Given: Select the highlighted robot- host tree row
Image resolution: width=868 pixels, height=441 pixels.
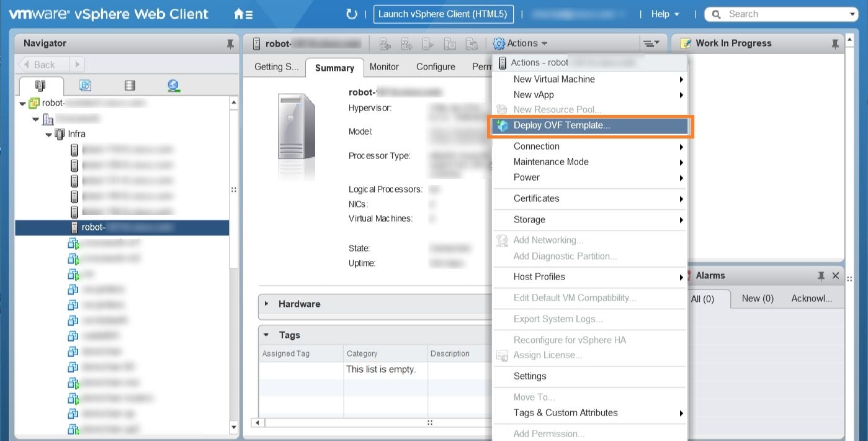Looking at the screenshot, I should pyautogui.click(x=122, y=227).
